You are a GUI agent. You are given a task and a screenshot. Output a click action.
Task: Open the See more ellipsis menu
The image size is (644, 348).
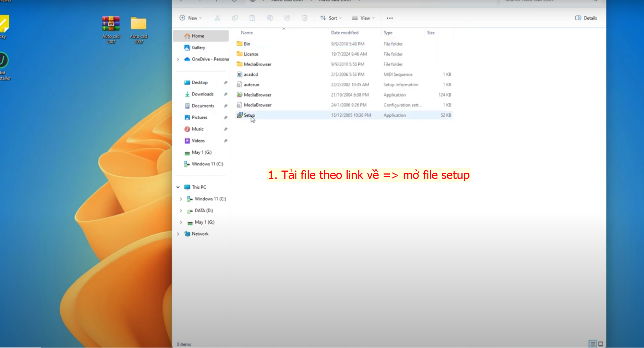(x=390, y=18)
